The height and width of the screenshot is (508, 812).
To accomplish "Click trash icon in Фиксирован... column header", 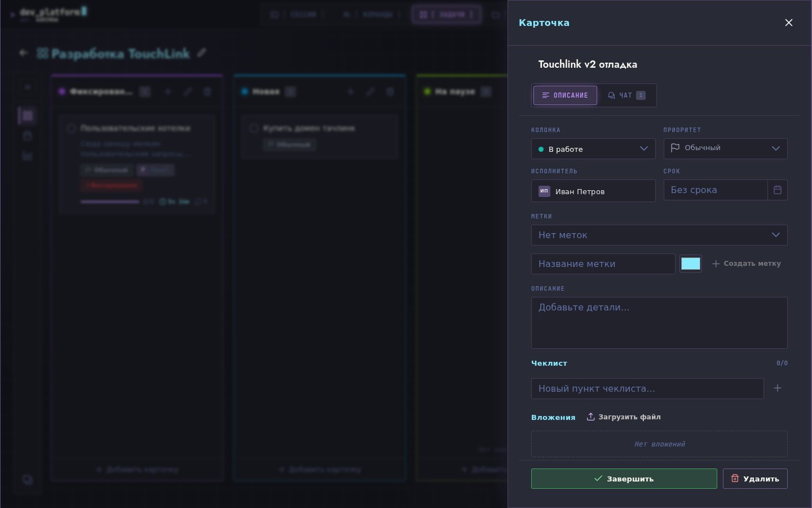I will pos(207,91).
